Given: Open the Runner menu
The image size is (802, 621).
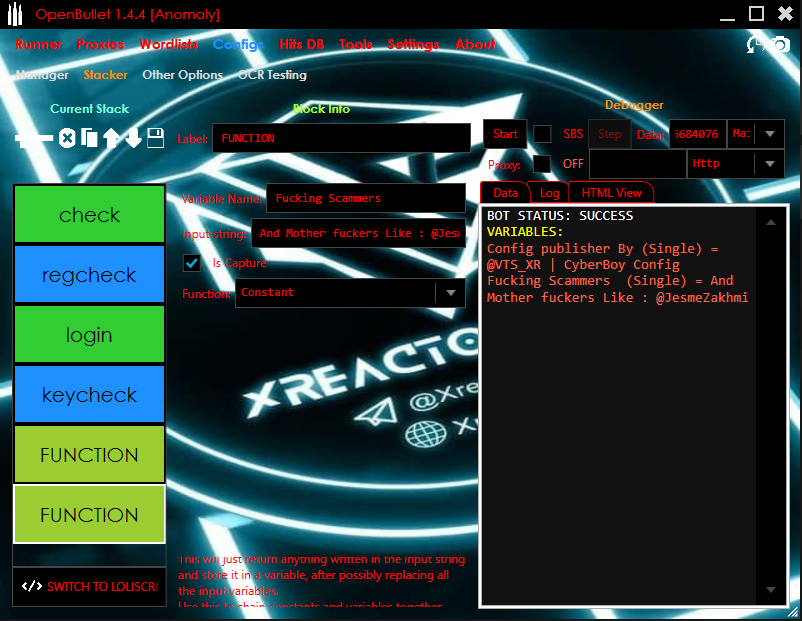Looking at the screenshot, I should 39,45.
